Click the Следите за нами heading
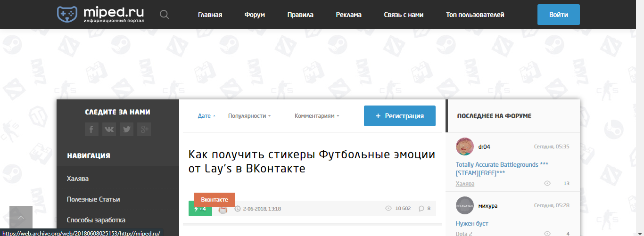The height and width of the screenshot is (236, 644). [117, 112]
